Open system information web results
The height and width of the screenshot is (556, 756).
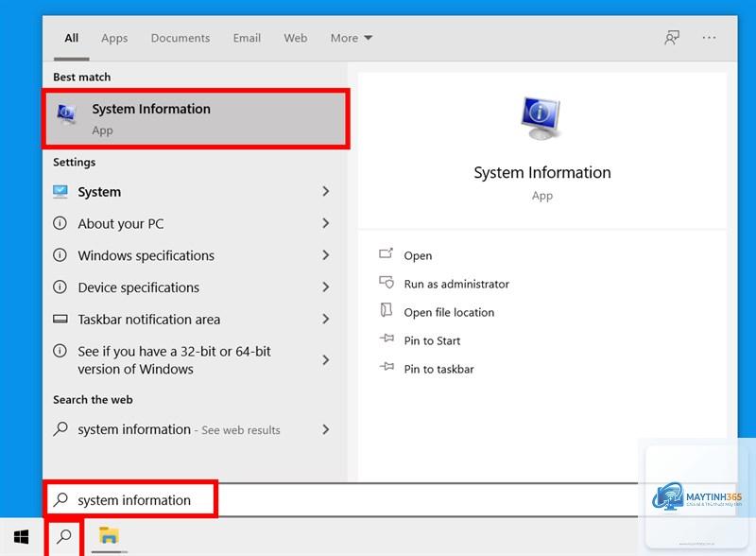pos(193,429)
